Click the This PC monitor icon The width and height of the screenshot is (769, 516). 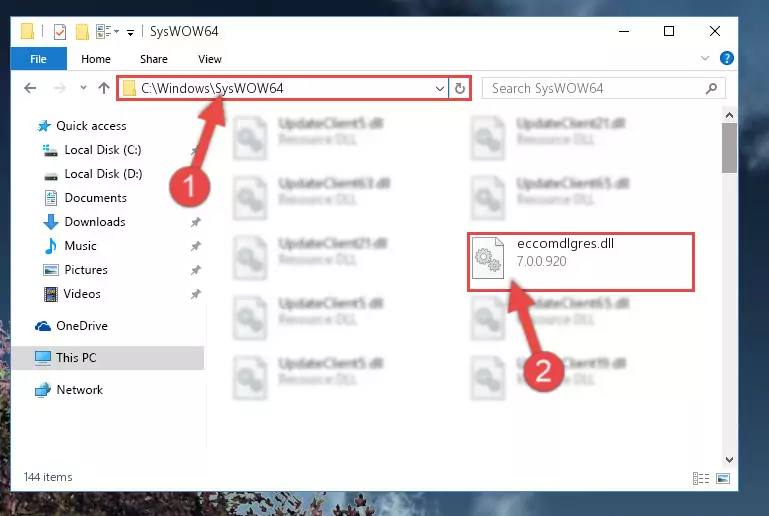[43, 358]
